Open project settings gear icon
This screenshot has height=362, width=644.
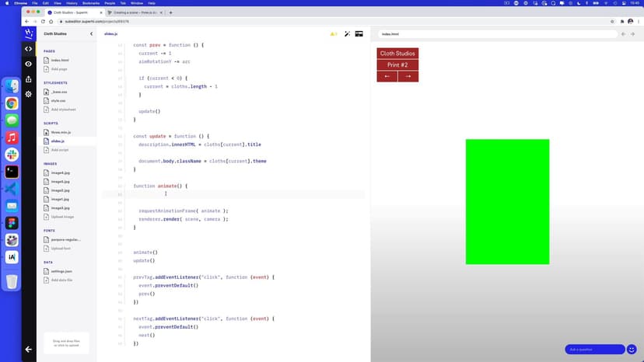click(x=29, y=94)
